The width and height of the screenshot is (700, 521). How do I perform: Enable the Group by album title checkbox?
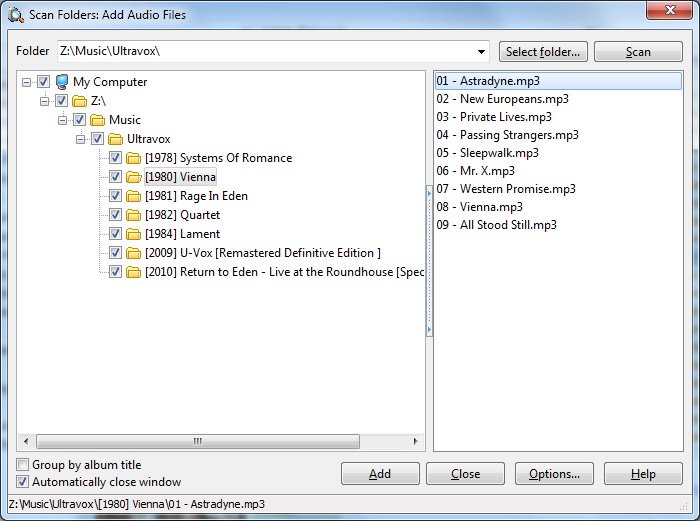tap(22, 465)
